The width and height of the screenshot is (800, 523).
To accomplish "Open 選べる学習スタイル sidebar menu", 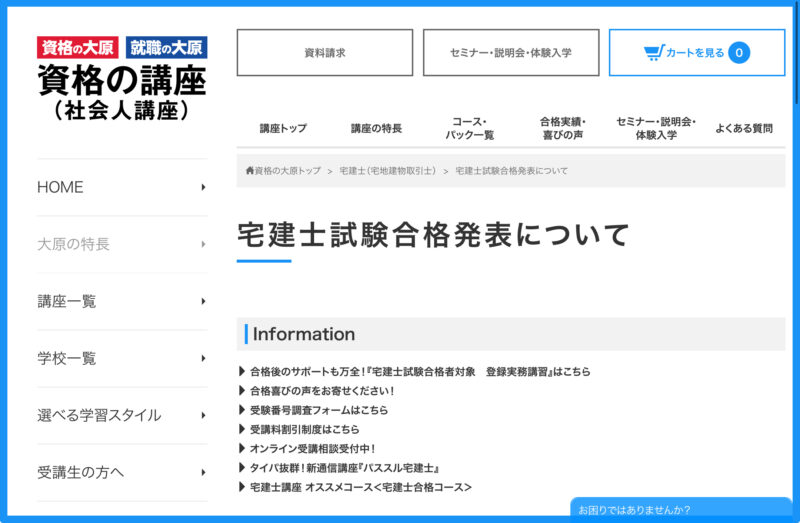I will point(203,415).
